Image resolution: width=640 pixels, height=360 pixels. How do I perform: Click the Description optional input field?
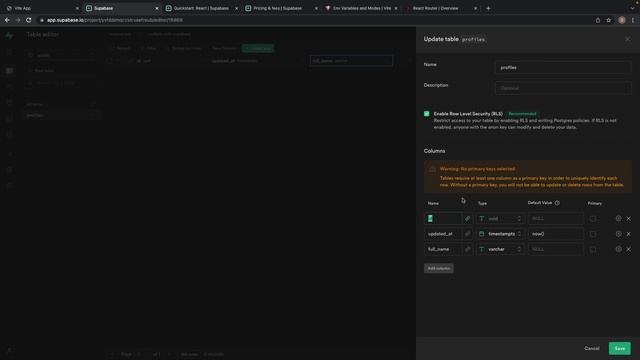563,88
